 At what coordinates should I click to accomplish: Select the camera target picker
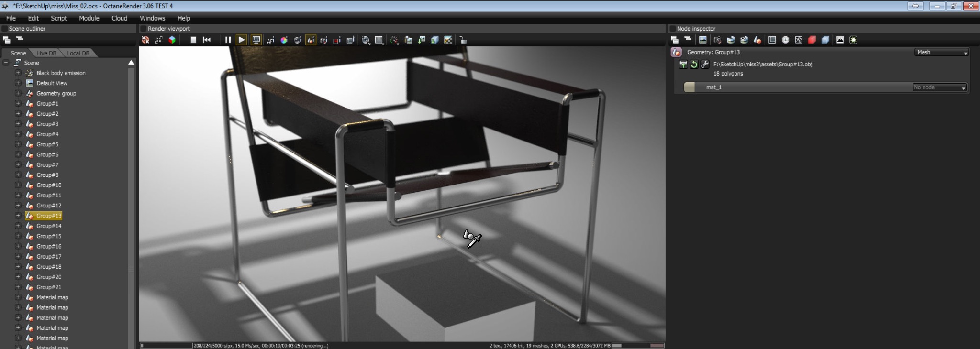tap(324, 40)
